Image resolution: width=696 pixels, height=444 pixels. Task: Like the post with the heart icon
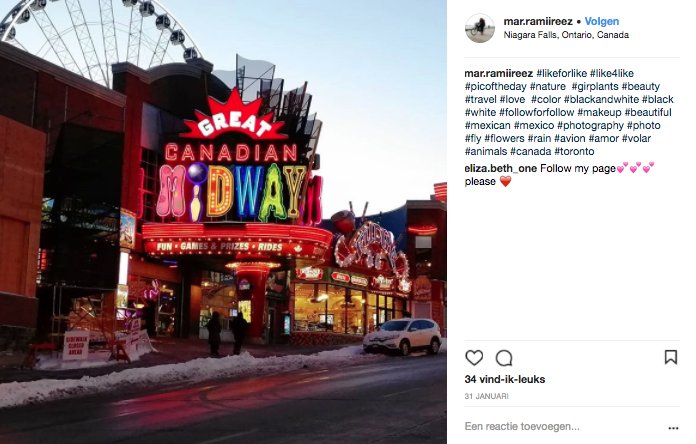(474, 357)
